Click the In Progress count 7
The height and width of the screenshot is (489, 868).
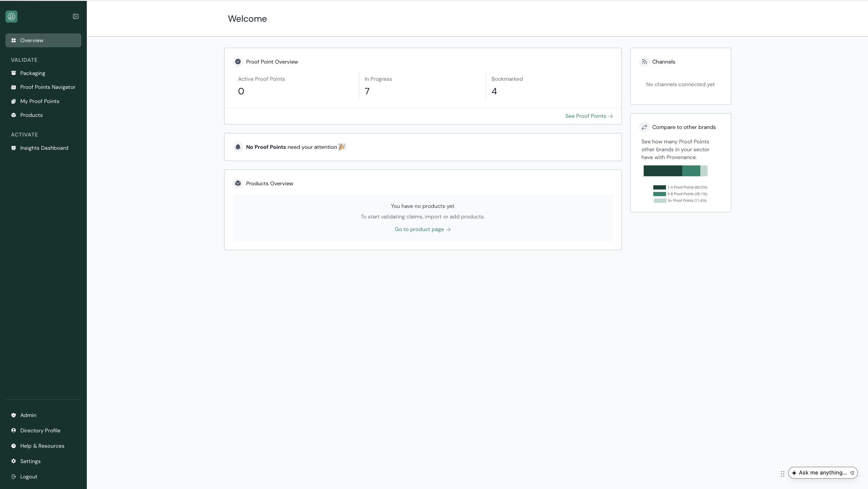(367, 91)
